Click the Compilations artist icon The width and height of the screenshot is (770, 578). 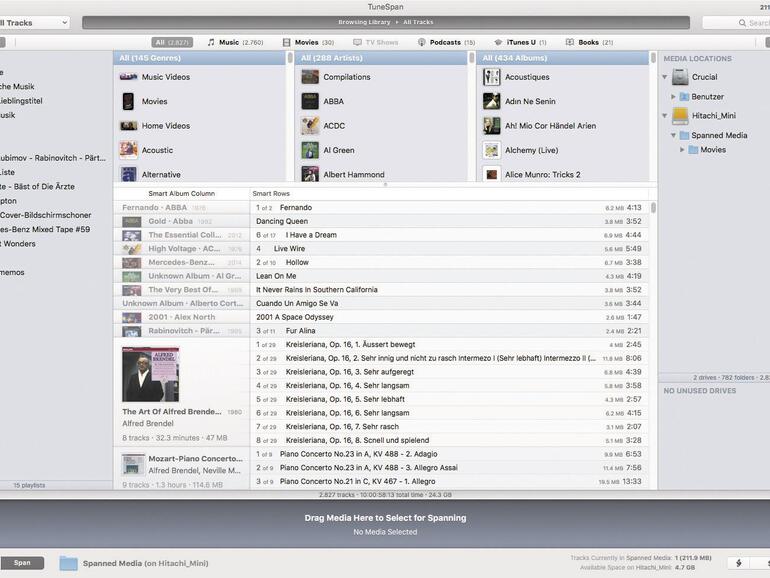pos(310,77)
